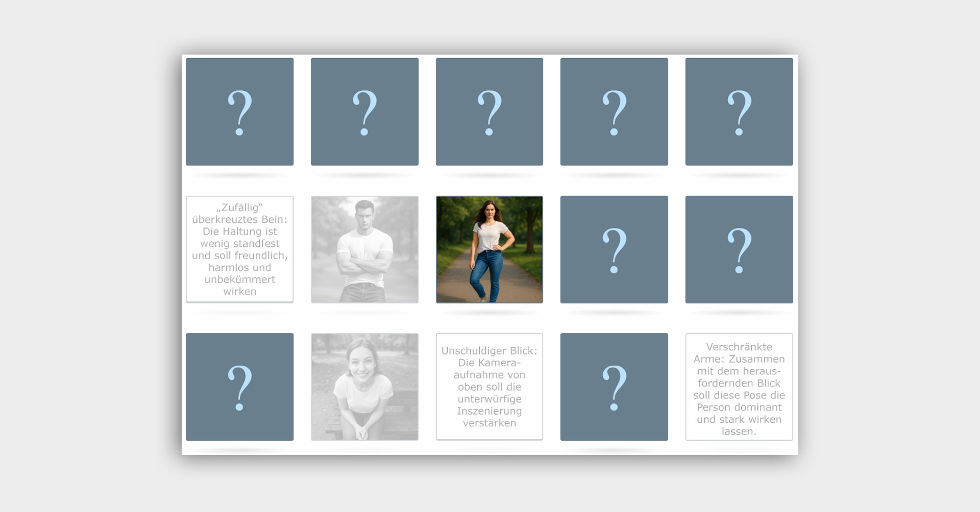Flip the fourth card in the middle row
The height and width of the screenshot is (512, 980).
pos(614,249)
